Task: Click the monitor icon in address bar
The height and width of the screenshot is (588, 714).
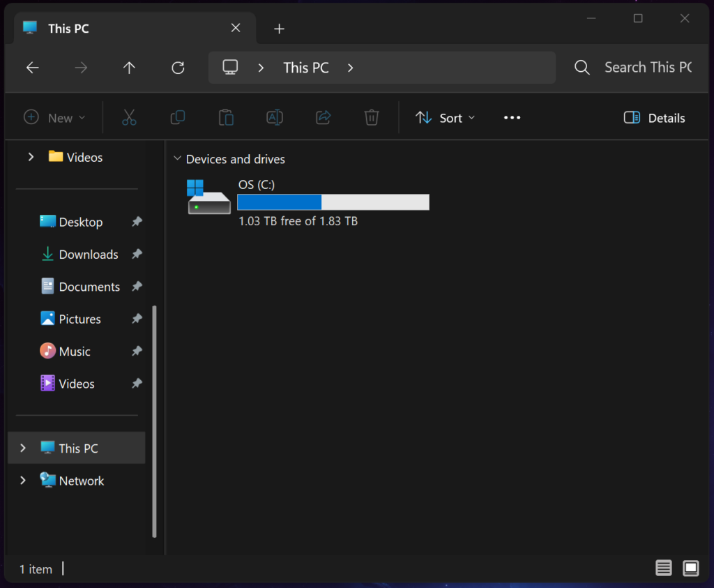Action: click(230, 68)
